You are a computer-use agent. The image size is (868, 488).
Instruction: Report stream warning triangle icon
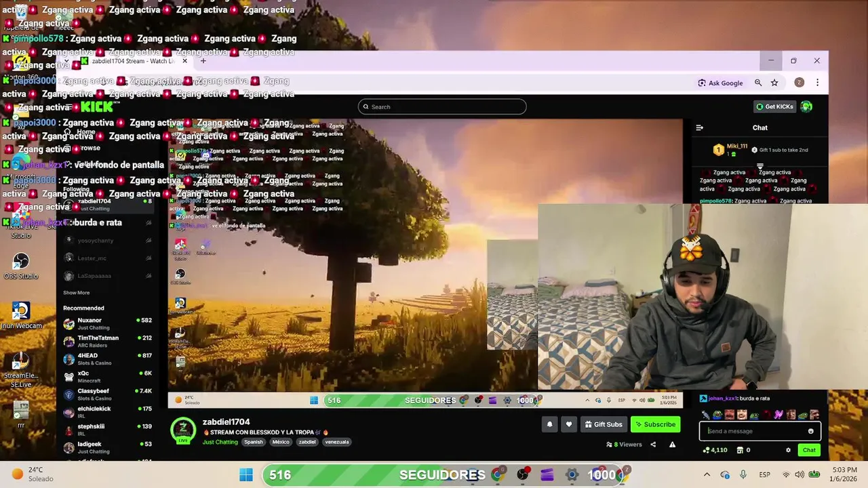[672, 445]
